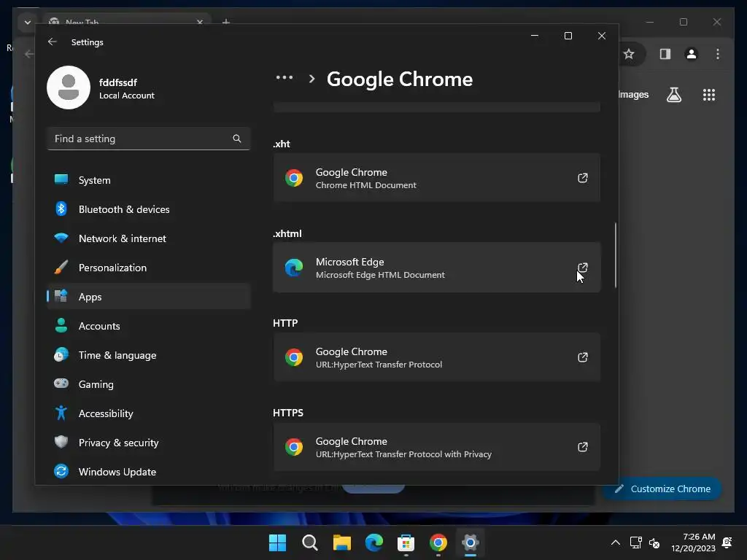Open notifications bell in system tray
Viewport: 747px width, 560px height.
coord(727,542)
